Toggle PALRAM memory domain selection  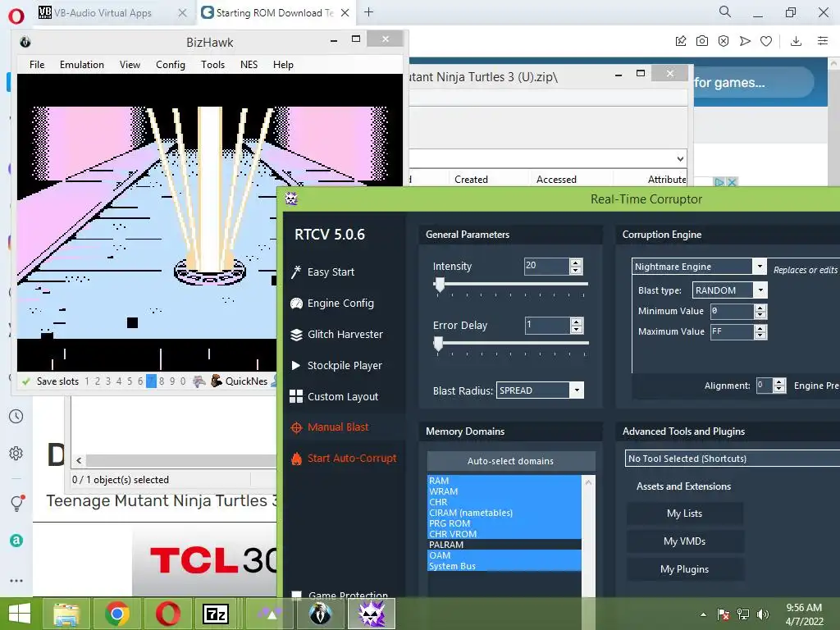coord(504,545)
